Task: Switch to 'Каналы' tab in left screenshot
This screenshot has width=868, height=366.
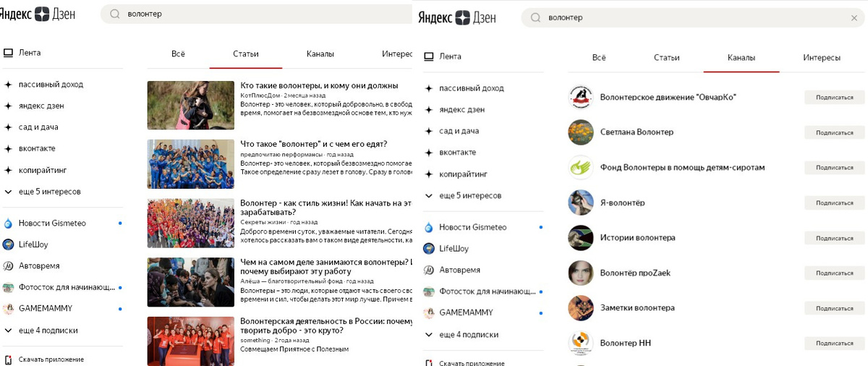Action: tap(320, 54)
